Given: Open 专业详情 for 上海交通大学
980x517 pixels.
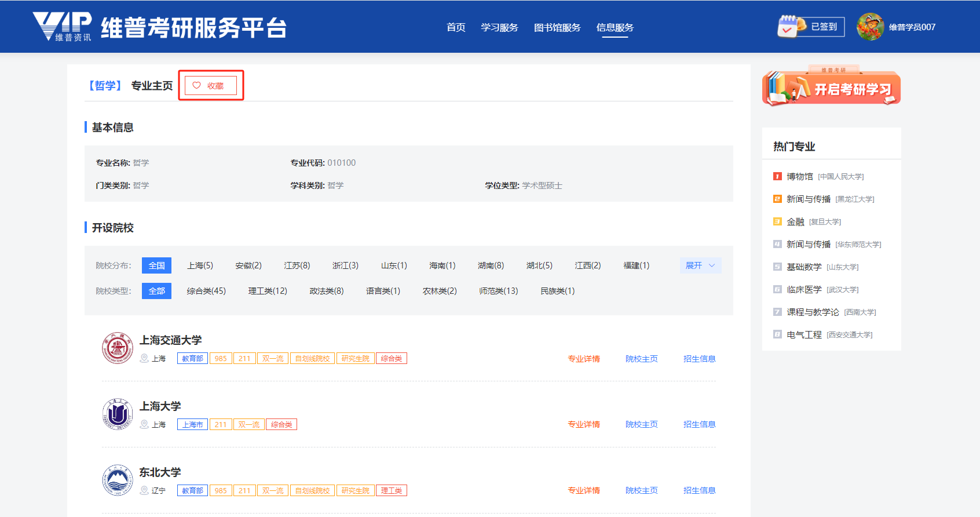Looking at the screenshot, I should coord(584,359).
